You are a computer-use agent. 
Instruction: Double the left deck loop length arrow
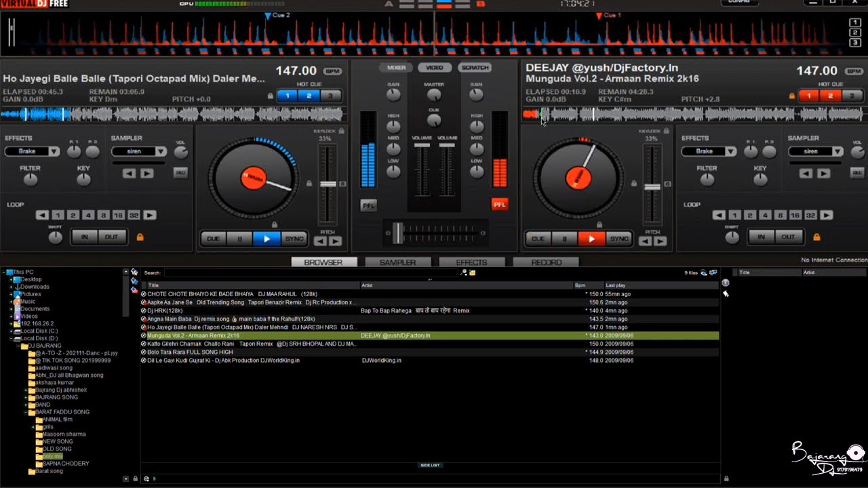[x=150, y=215]
